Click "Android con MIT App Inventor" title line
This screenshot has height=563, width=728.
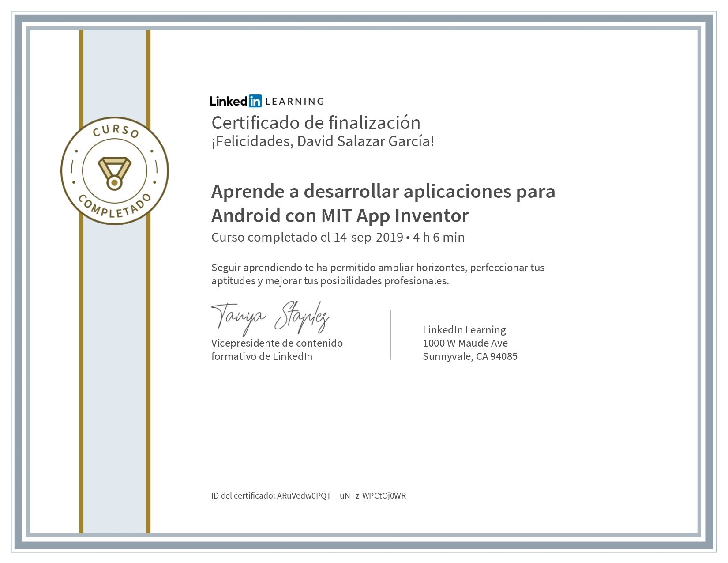pyautogui.click(x=340, y=215)
